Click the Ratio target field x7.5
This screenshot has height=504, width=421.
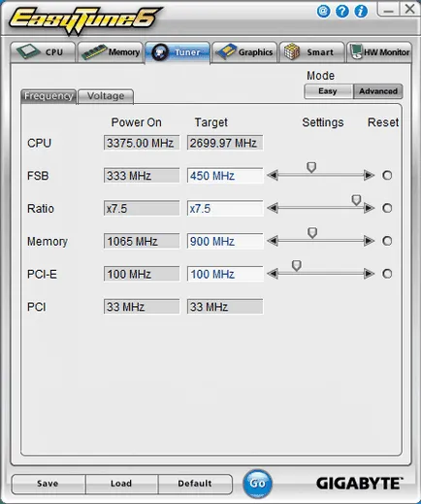click(225, 209)
